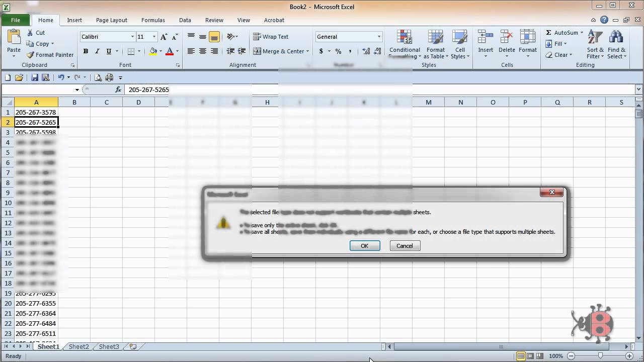Screen dimensions: 644x362
Task: Toggle Wrap Text on
Action: [271, 37]
